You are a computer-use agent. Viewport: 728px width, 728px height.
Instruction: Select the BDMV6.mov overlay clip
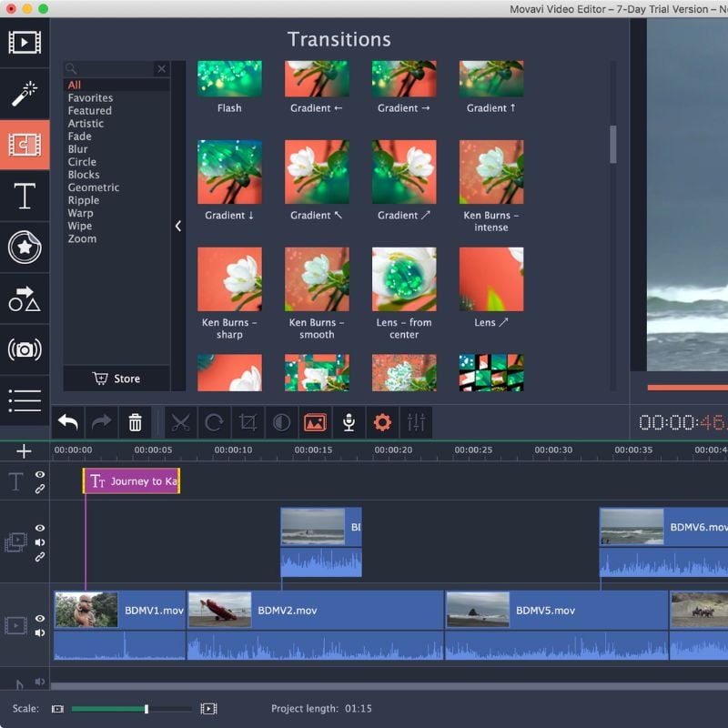(664, 541)
